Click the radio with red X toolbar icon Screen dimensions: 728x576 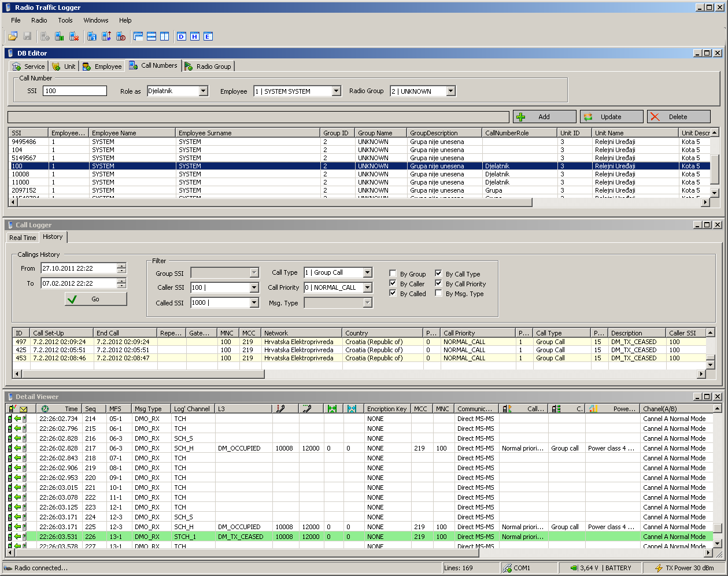pos(74,36)
